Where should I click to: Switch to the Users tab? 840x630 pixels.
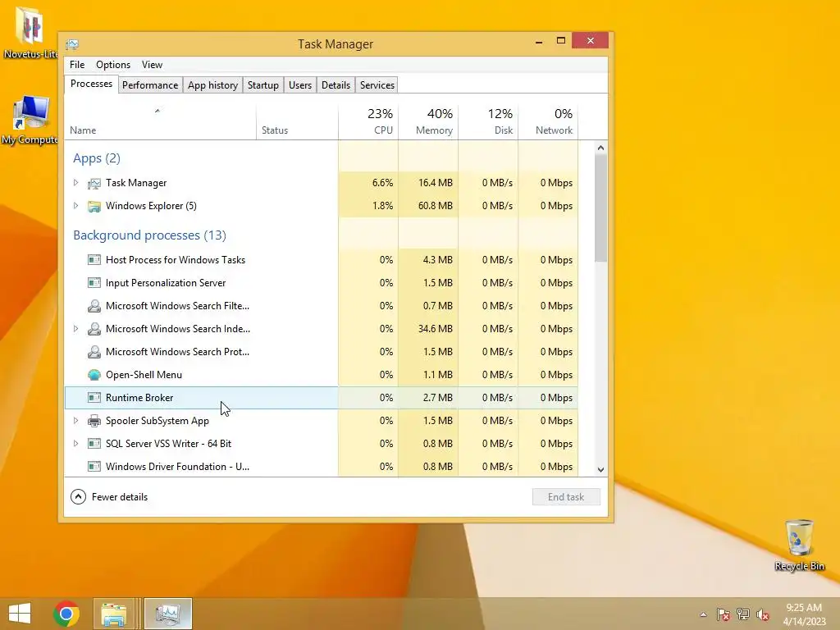click(x=300, y=85)
